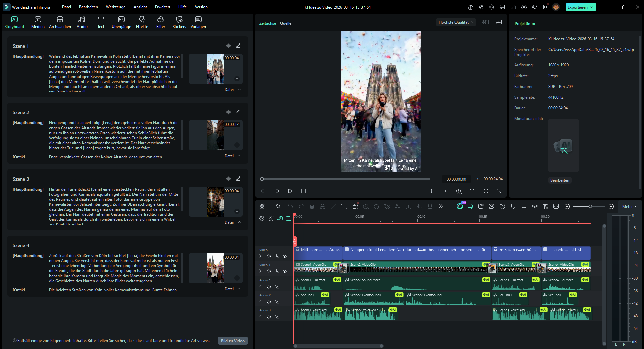644x349 pixels.
Task: Open the Werkzeuge menu
Action: (115, 7)
